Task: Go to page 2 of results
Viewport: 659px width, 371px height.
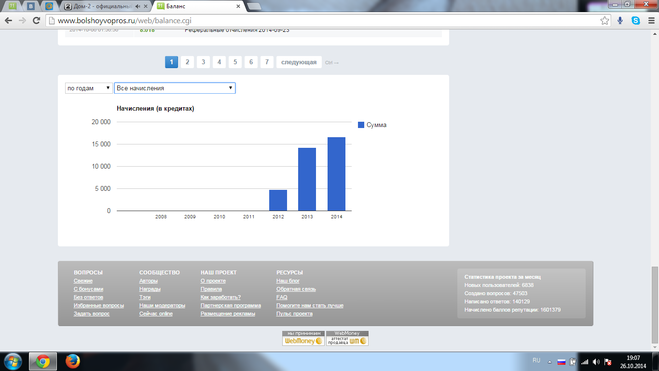Action: (187, 62)
